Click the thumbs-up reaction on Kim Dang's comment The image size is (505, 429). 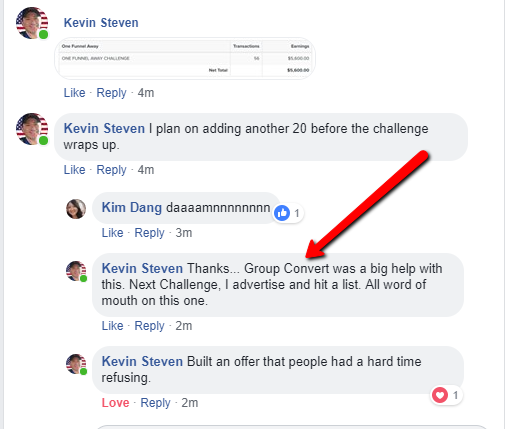pos(282,213)
